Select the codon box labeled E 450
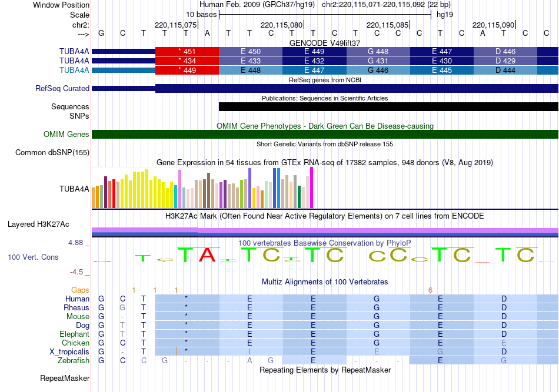The height and width of the screenshot is (392, 559). (x=251, y=51)
